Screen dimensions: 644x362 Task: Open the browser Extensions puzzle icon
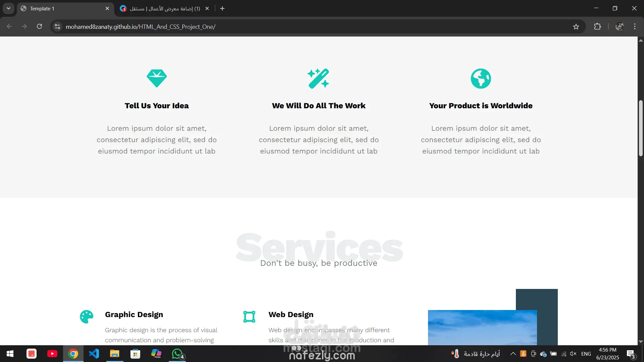pos(597,27)
